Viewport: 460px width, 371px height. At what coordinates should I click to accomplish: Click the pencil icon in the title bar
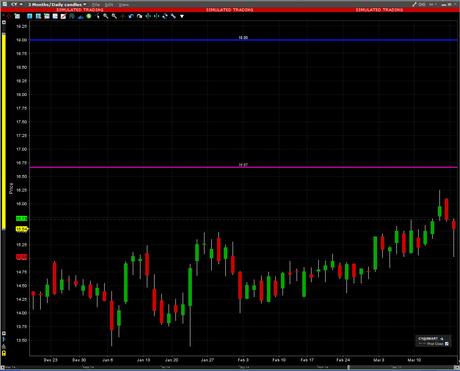414,4
